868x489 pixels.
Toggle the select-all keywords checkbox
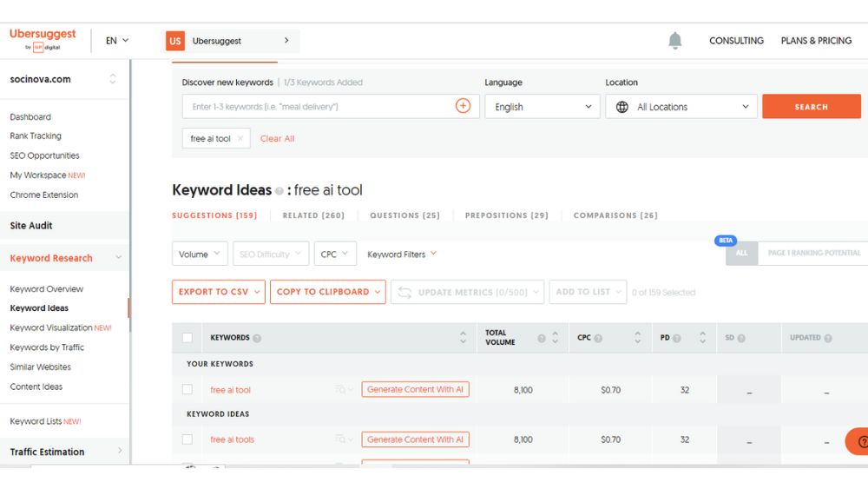pyautogui.click(x=187, y=338)
